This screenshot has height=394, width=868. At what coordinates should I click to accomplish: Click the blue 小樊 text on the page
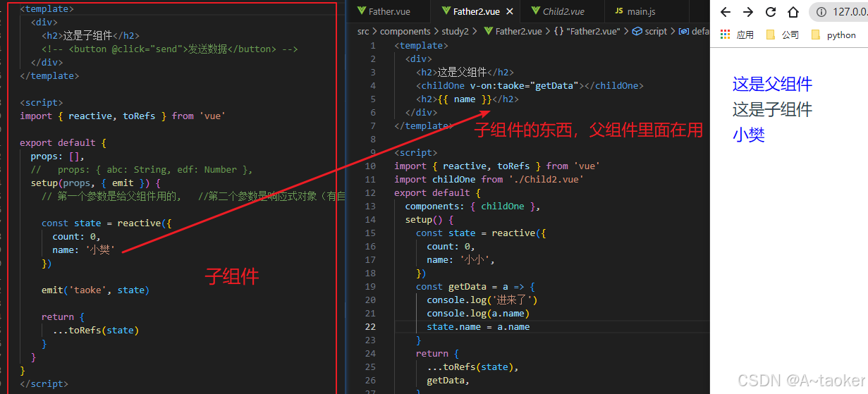click(x=749, y=135)
